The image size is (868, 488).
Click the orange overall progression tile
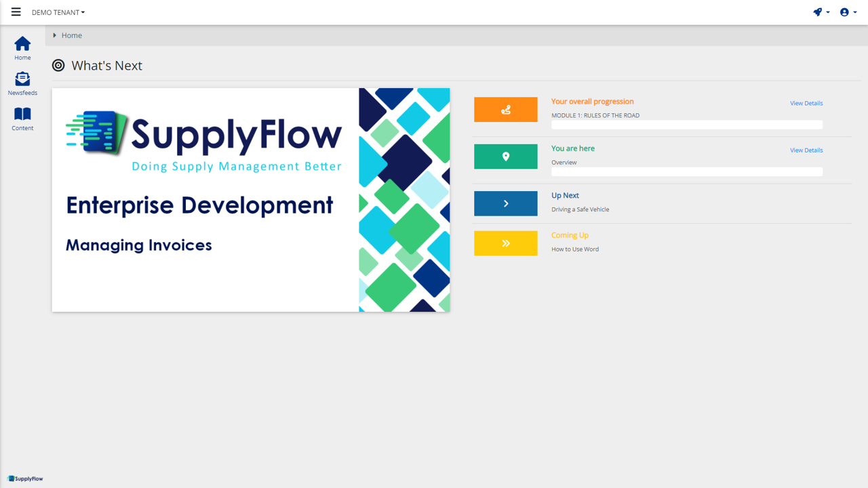[x=505, y=110]
